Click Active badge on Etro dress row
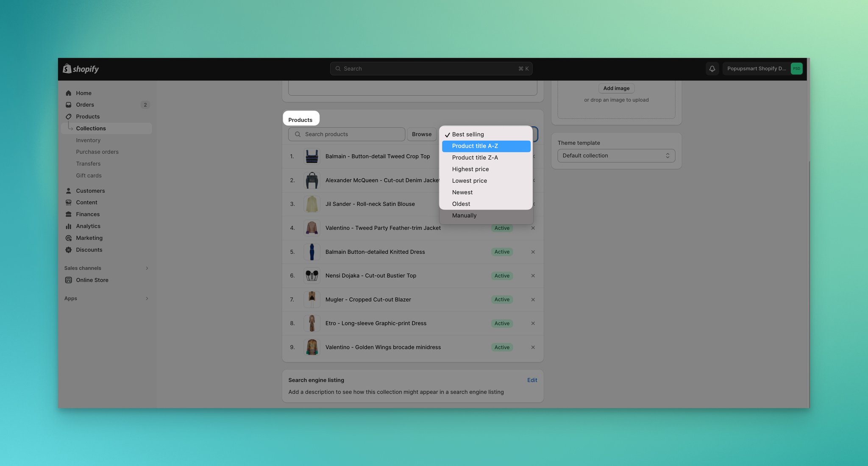Viewport: 868px width, 466px height. point(502,324)
